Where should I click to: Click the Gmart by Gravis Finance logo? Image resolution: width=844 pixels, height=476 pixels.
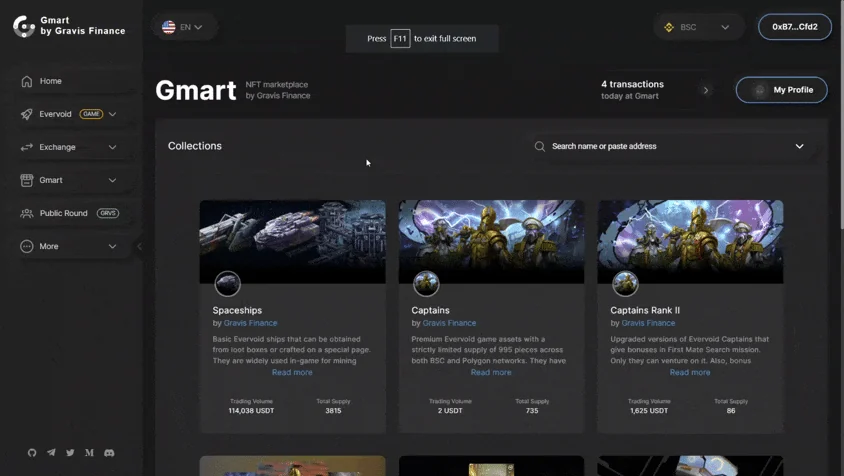pos(69,26)
